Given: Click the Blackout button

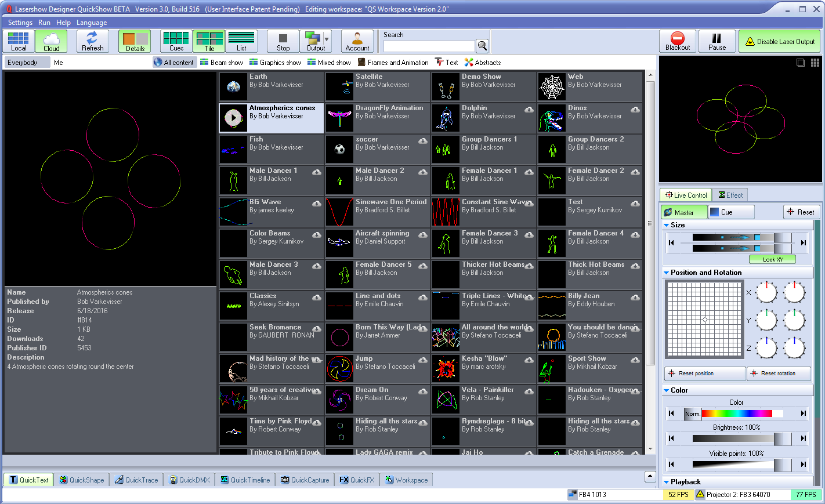Looking at the screenshot, I should point(677,41).
